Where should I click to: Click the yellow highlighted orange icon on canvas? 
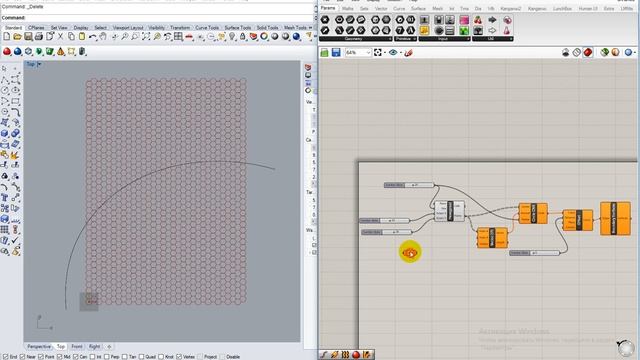pyautogui.click(x=410, y=253)
